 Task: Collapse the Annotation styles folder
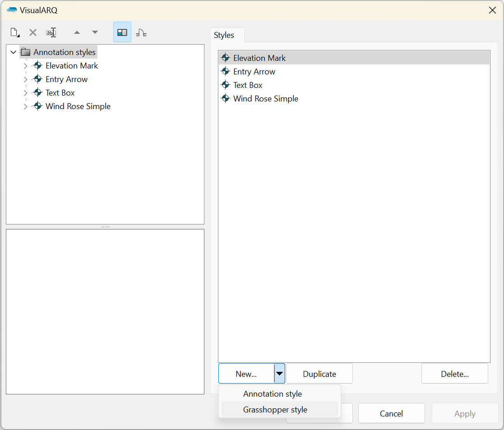13,52
